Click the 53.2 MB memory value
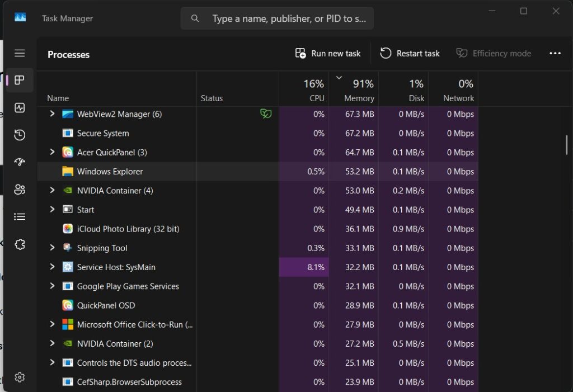This screenshot has width=573, height=392. (360, 171)
